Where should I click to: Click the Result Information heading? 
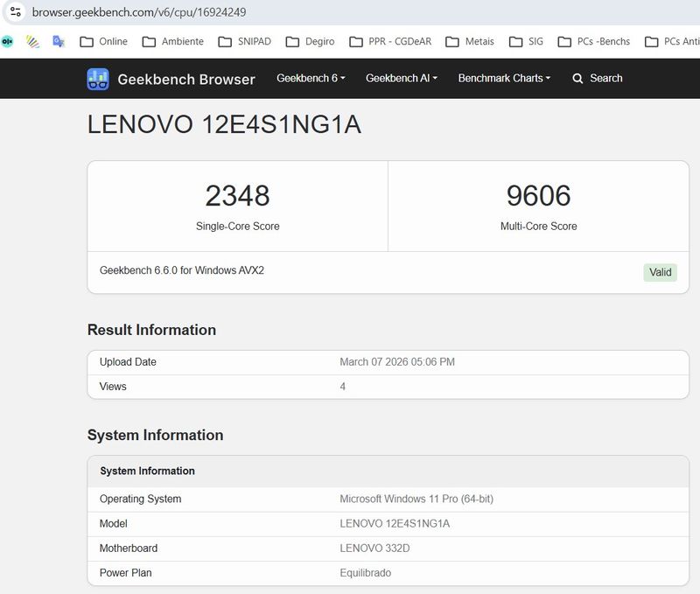tap(151, 330)
